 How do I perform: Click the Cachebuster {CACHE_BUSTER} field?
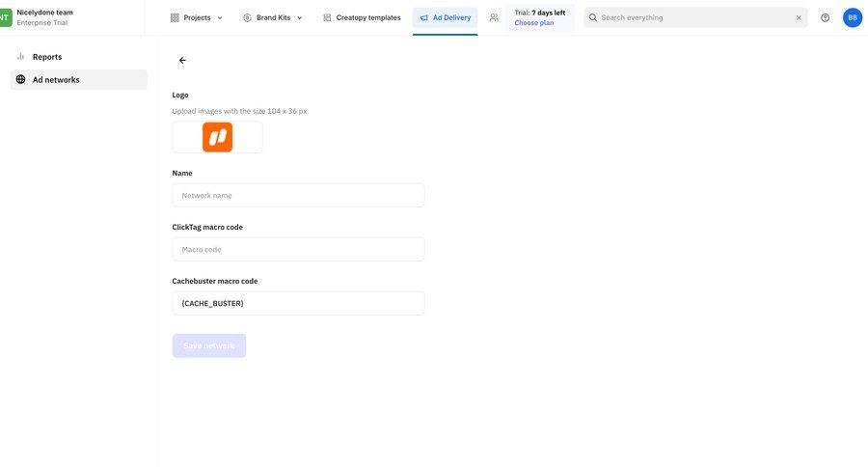click(298, 303)
